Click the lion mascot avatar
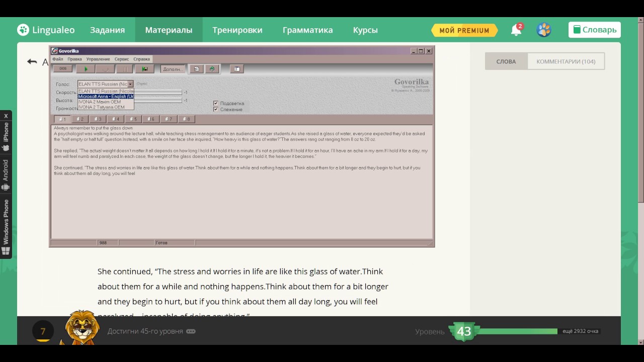This screenshot has height=362, width=644. tap(82, 327)
